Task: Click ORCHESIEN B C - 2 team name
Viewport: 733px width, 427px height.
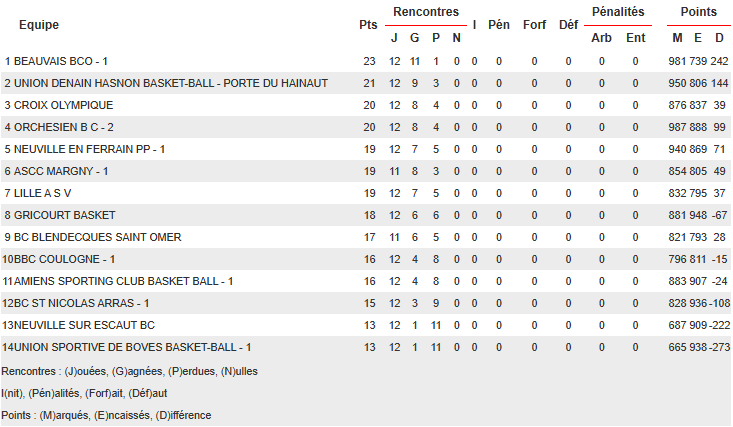Action: pyautogui.click(x=64, y=127)
